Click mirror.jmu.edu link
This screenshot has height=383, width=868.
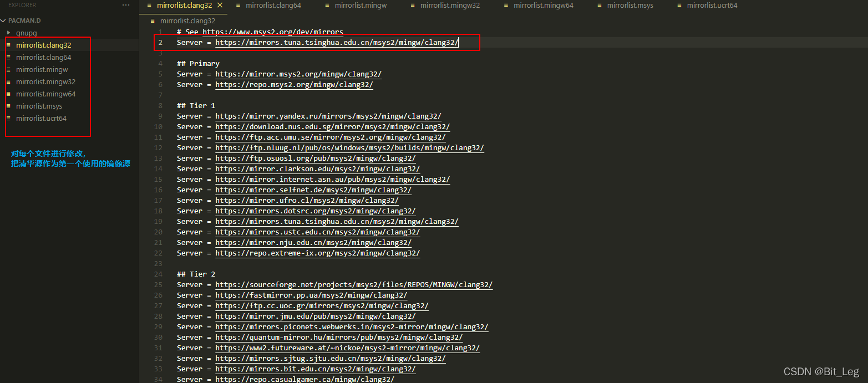point(316,316)
